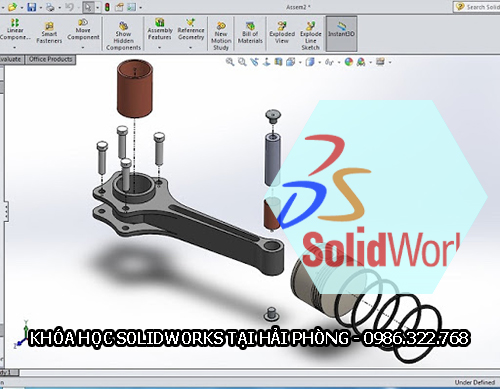Screen dimensions: 500x389
Task: Select the gray wrist pin cylinder
Action: (272, 159)
